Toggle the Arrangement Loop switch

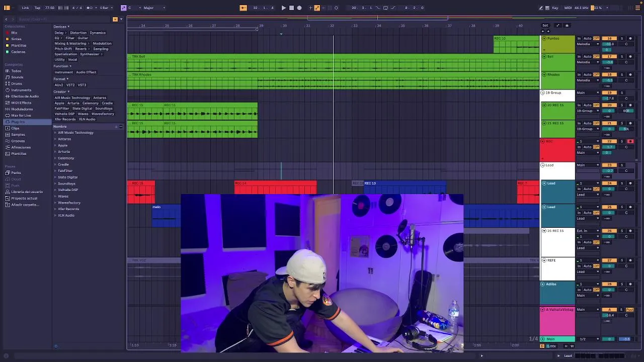(385, 8)
